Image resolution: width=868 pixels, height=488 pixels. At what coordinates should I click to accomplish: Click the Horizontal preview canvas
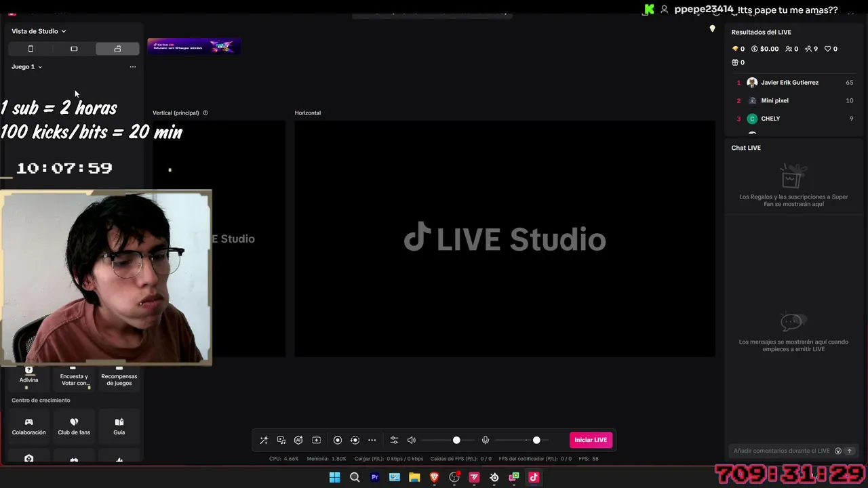point(505,239)
